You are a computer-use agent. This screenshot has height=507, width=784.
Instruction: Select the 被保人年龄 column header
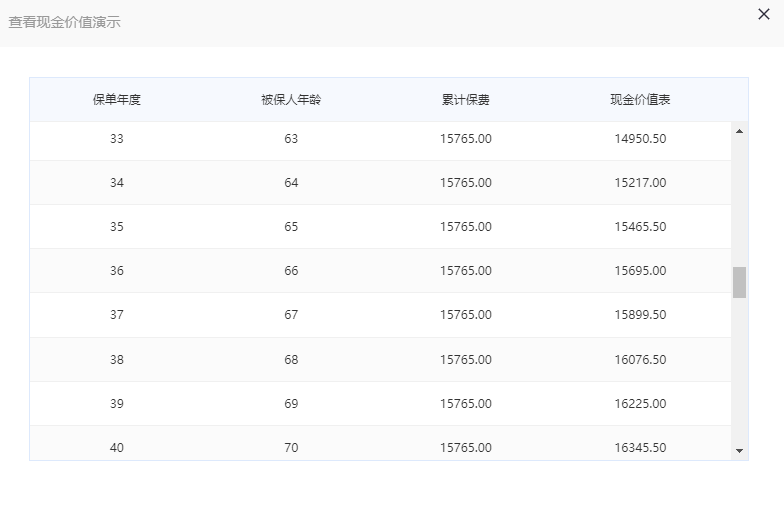coord(291,100)
